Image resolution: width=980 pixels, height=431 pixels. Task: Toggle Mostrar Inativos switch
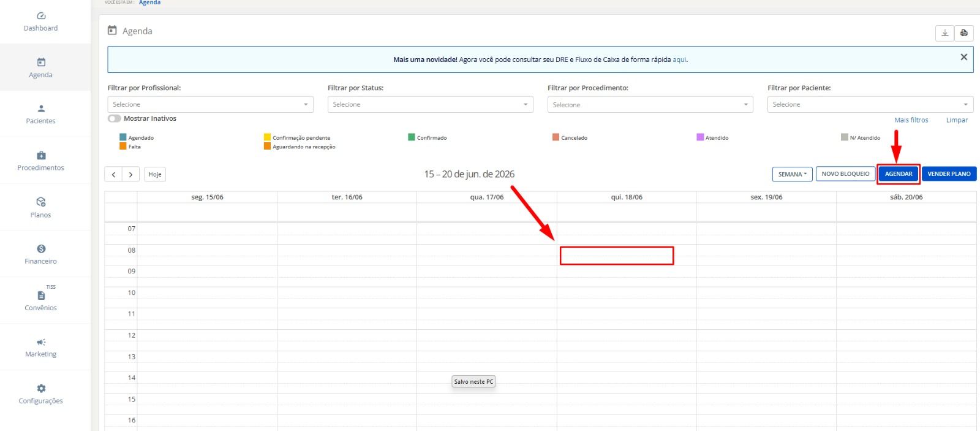pyautogui.click(x=114, y=118)
